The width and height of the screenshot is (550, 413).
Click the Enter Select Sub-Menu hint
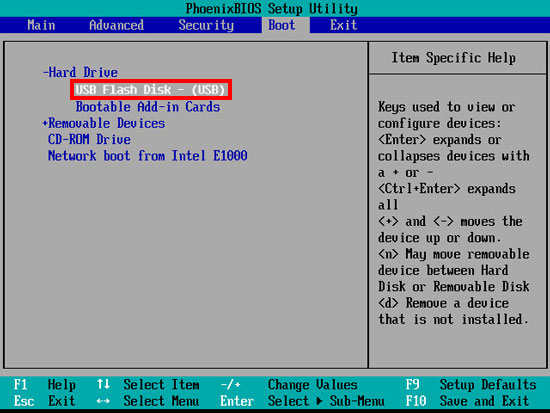click(302, 401)
